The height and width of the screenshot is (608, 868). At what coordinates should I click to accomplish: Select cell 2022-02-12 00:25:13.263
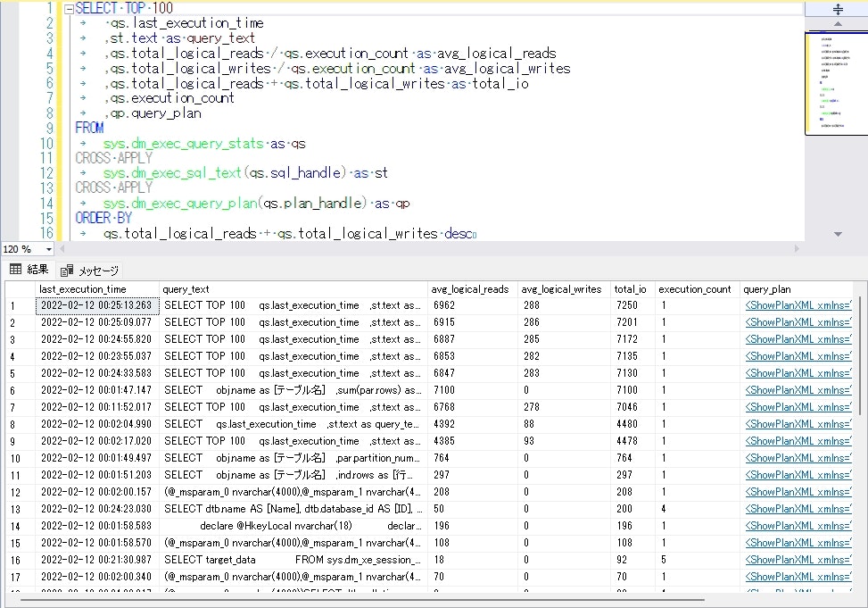[x=97, y=305]
